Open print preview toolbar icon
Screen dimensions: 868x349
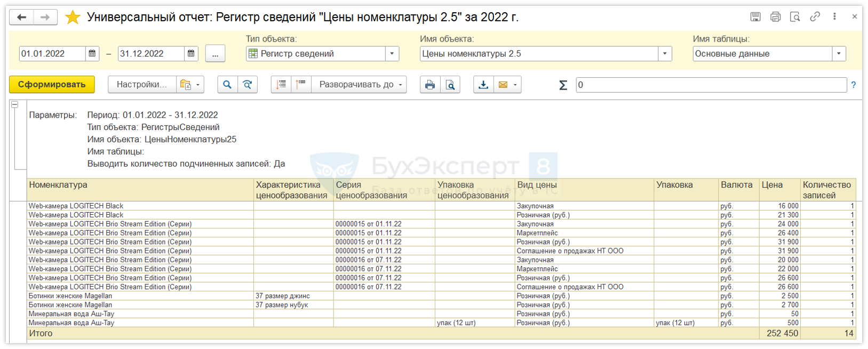[x=450, y=85]
